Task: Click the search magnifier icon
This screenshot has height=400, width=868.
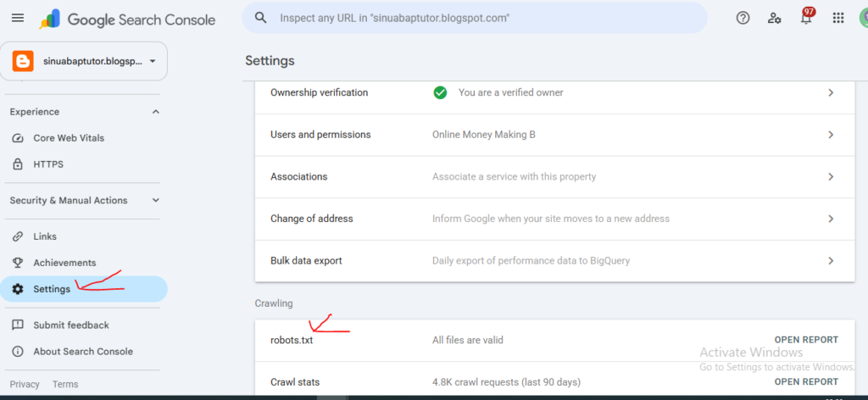Action: (x=261, y=18)
